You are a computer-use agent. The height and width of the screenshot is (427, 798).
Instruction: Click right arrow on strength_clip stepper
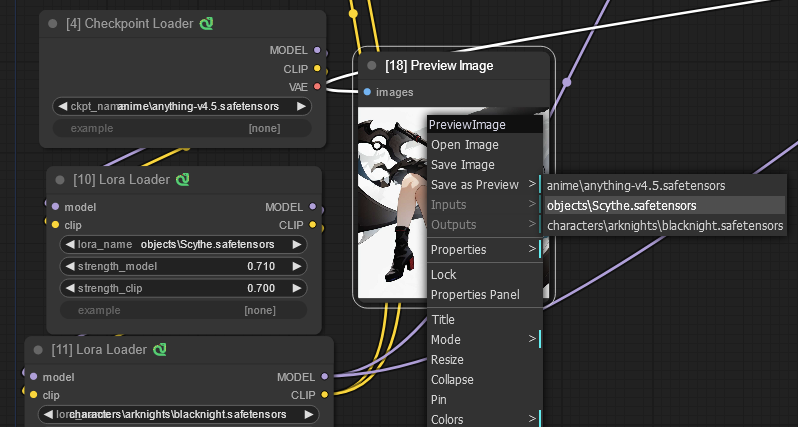click(296, 288)
